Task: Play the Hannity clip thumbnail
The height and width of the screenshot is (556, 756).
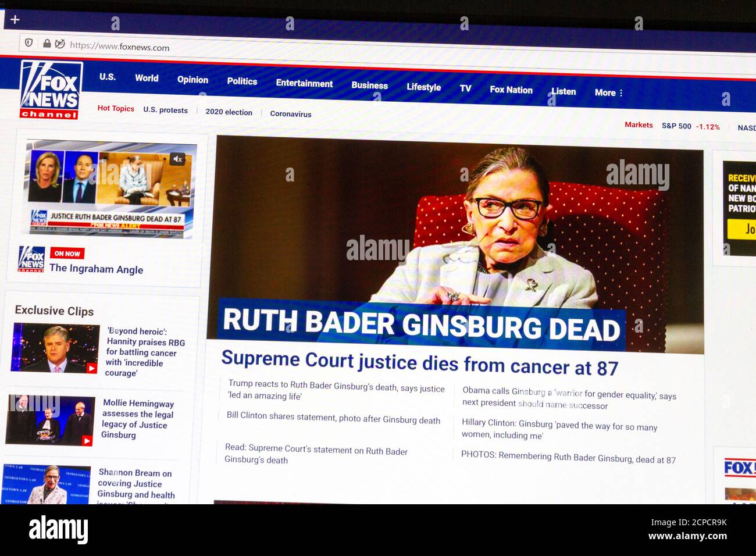Action: coord(55,348)
